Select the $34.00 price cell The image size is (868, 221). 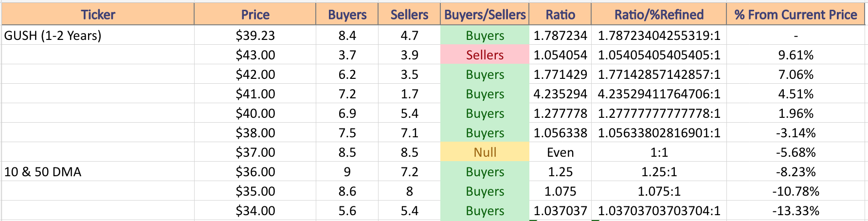pos(255,210)
